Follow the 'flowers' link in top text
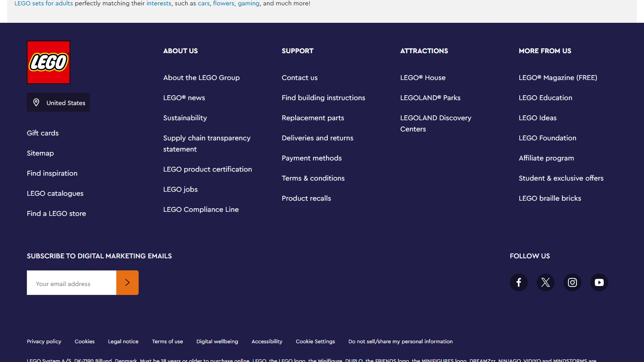The image size is (644, 362). pos(224,4)
